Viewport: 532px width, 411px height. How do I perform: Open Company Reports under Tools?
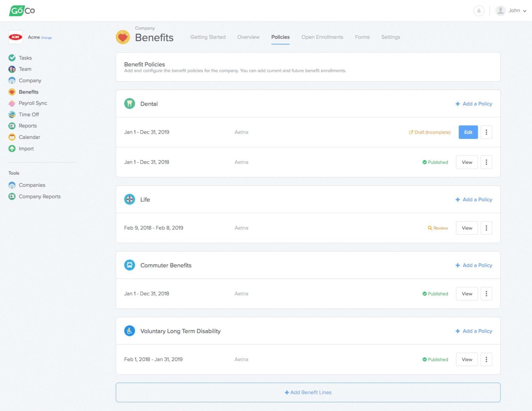pyautogui.click(x=39, y=197)
